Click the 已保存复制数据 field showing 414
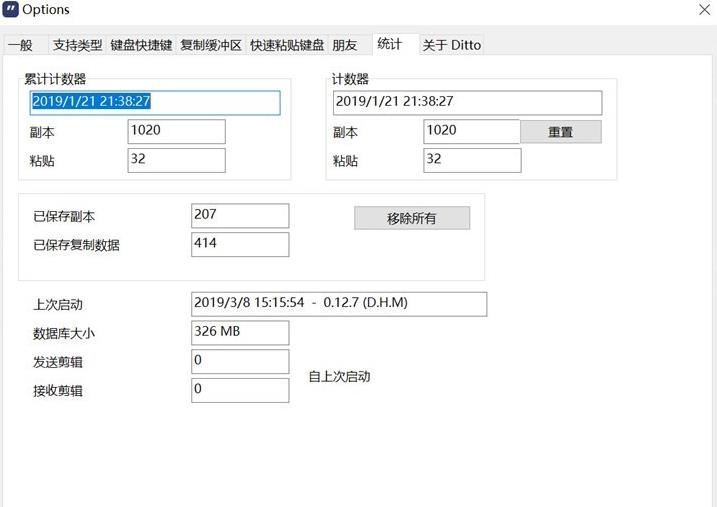 click(240, 245)
